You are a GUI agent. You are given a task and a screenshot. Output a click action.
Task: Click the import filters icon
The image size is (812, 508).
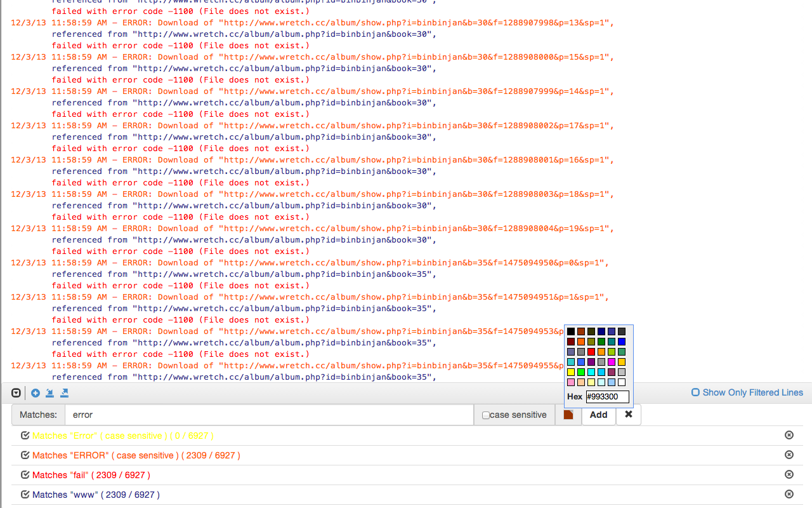point(49,393)
